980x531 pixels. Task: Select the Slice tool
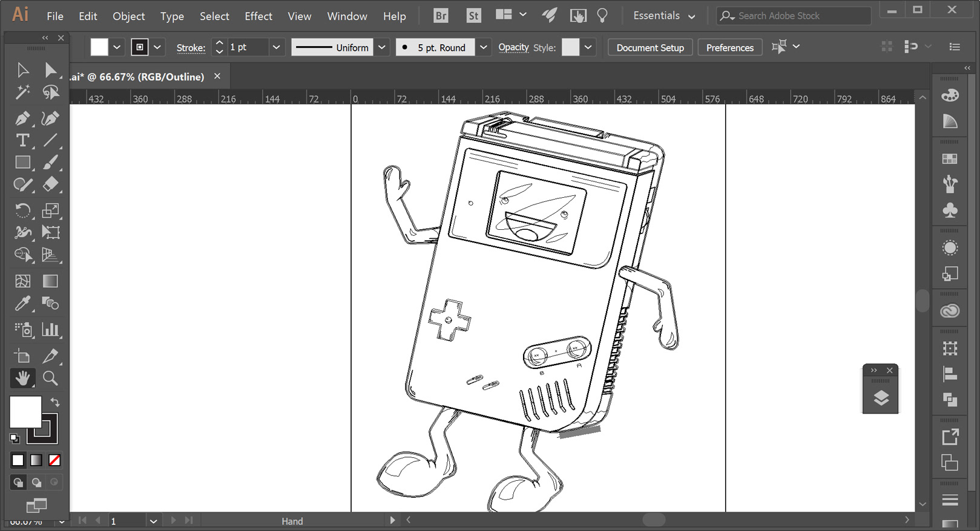pos(51,356)
